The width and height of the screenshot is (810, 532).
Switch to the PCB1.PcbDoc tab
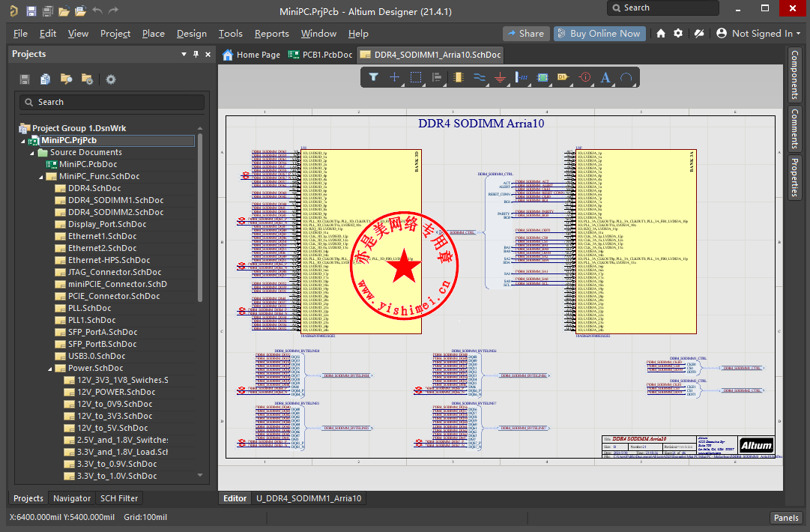(320, 55)
